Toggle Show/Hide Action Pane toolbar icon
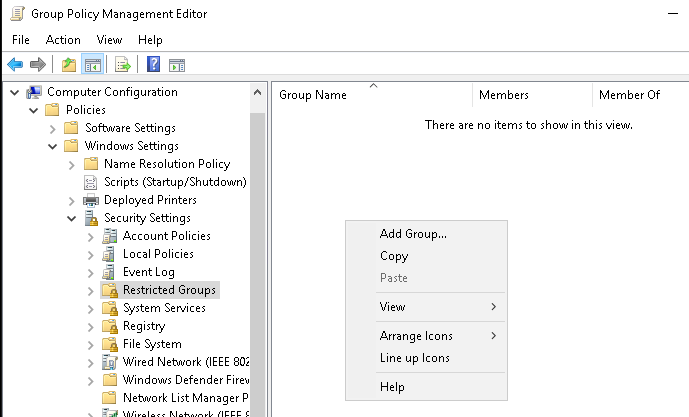Viewport: 689px width, 417px height. pyautogui.click(x=177, y=65)
